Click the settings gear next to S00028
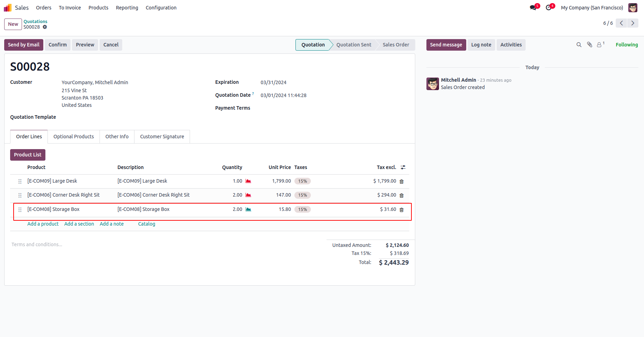 pos(45,27)
